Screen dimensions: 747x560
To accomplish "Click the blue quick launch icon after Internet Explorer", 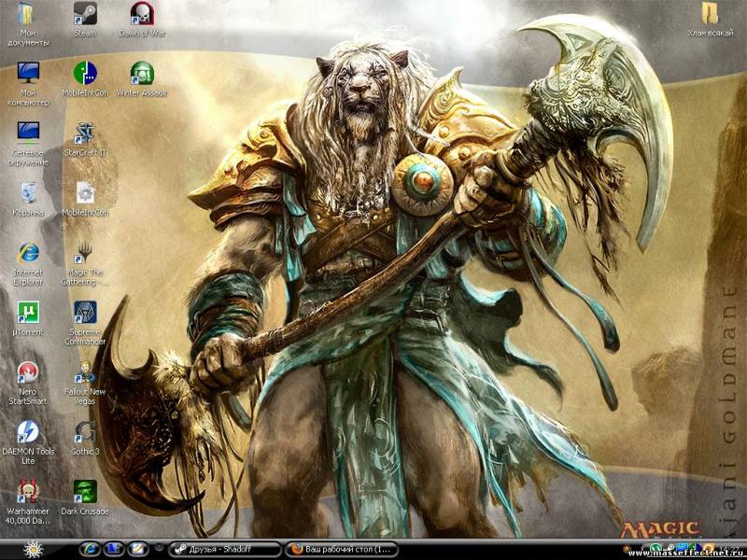I will (x=114, y=549).
